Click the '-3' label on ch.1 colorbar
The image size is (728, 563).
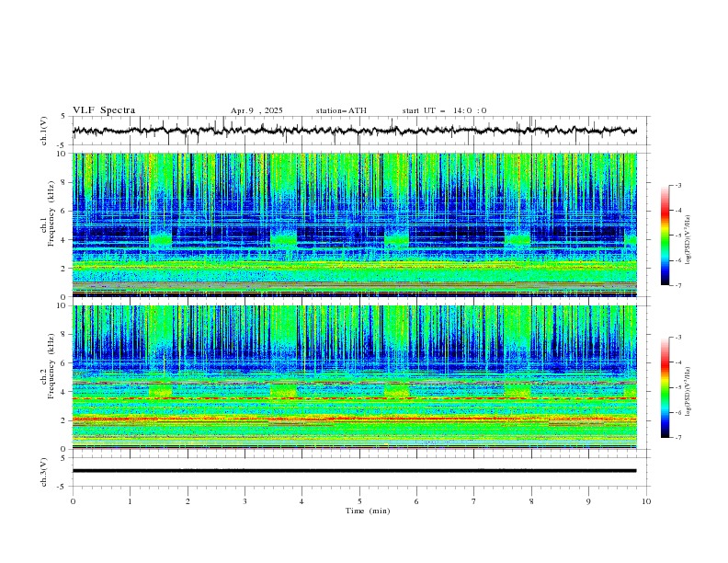(677, 185)
